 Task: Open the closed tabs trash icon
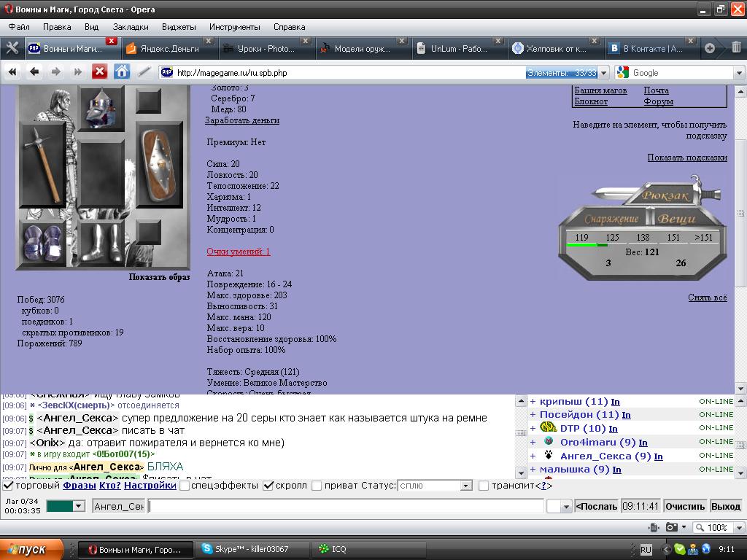pyautogui.click(x=736, y=47)
